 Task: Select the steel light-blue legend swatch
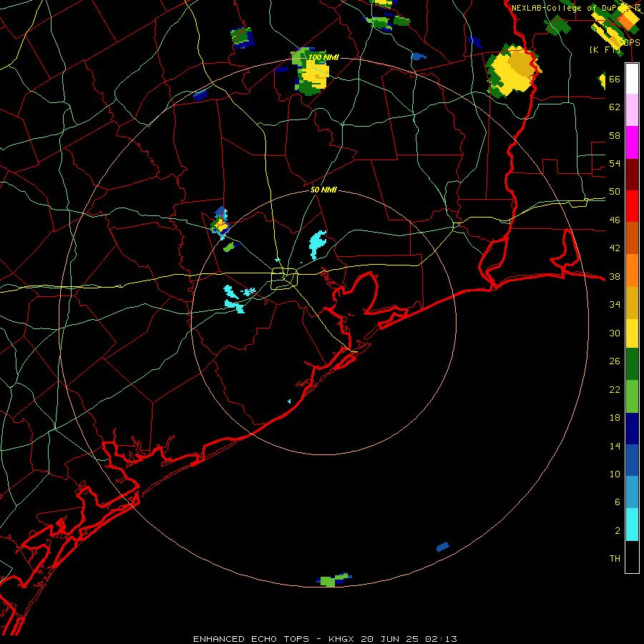tap(632, 493)
